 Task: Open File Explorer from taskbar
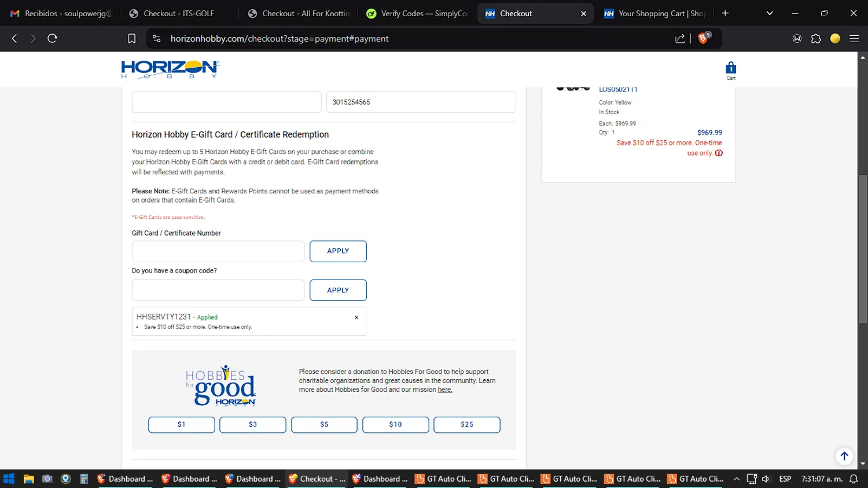pos(28,479)
